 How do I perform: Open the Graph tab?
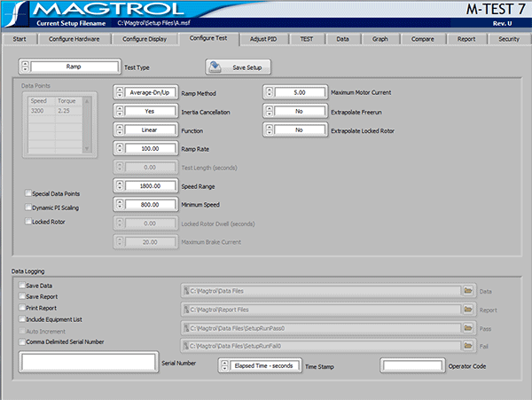tap(380, 39)
